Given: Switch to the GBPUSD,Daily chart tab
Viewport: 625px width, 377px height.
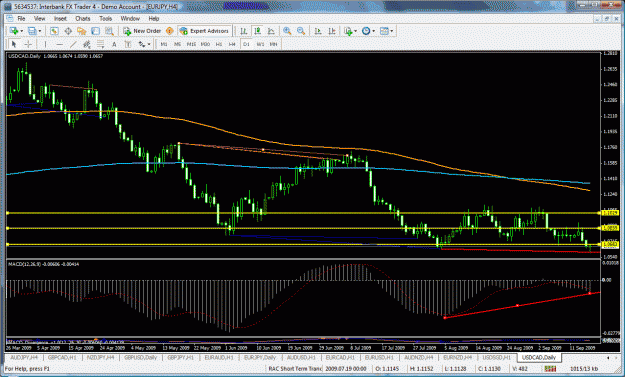Looking at the screenshot, I should tap(140, 357).
